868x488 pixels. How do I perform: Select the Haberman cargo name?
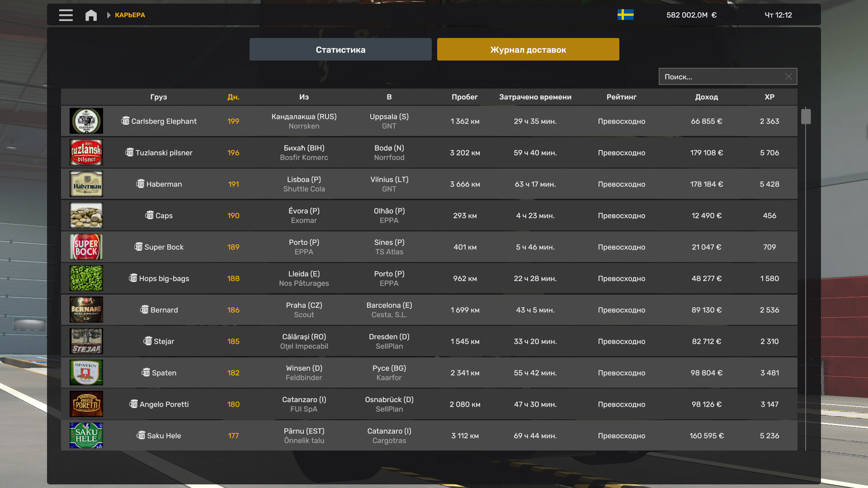coord(164,184)
